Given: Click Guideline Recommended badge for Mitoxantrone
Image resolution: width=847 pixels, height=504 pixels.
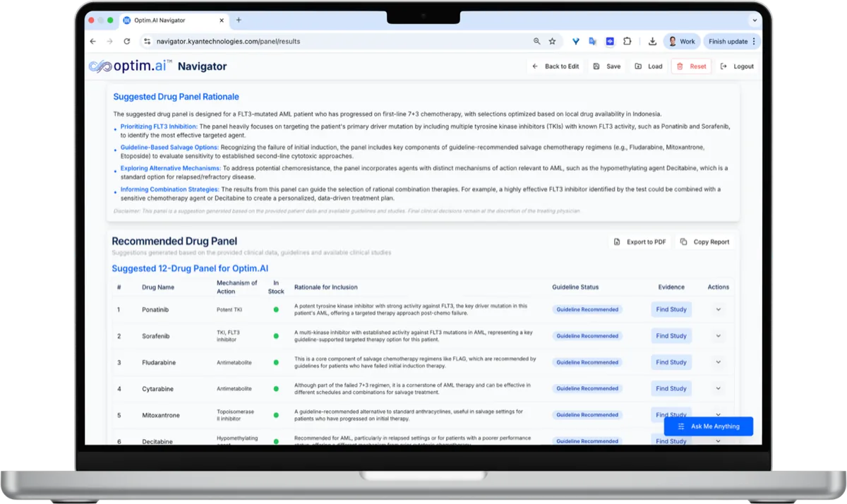Looking at the screenshot, I should click(x=587, y=415).
